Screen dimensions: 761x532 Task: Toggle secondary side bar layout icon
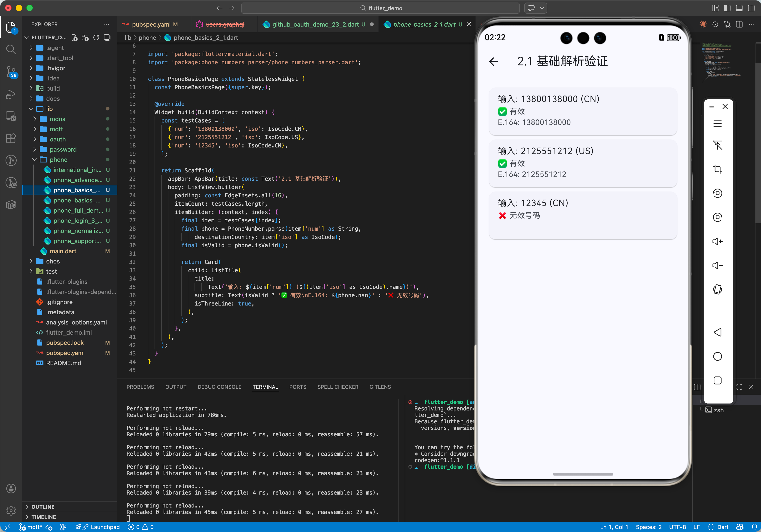coord(751,8)
